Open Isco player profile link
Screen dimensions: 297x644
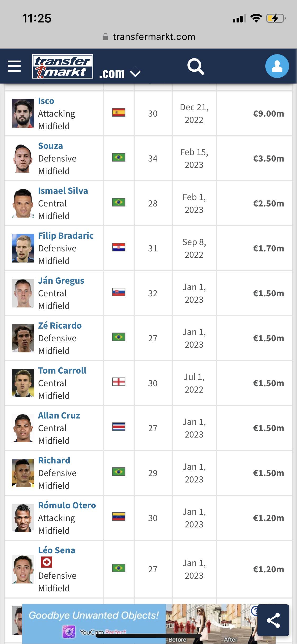pos(46,101)
